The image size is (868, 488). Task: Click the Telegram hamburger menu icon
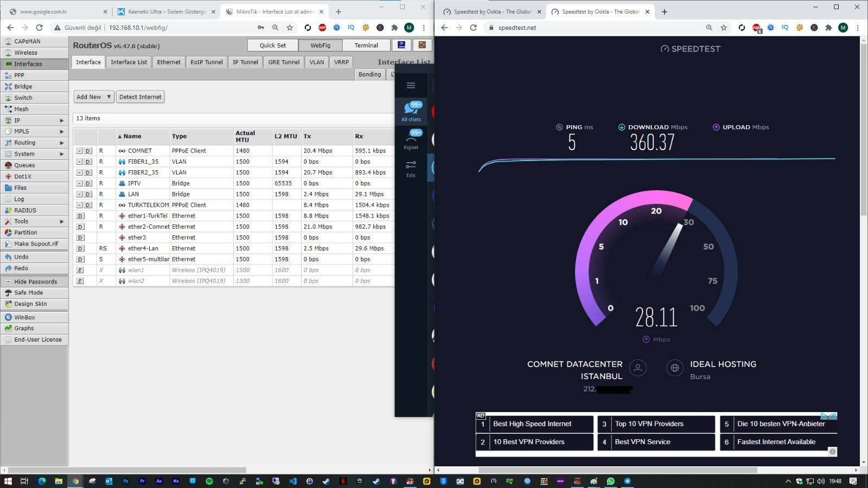411,85
